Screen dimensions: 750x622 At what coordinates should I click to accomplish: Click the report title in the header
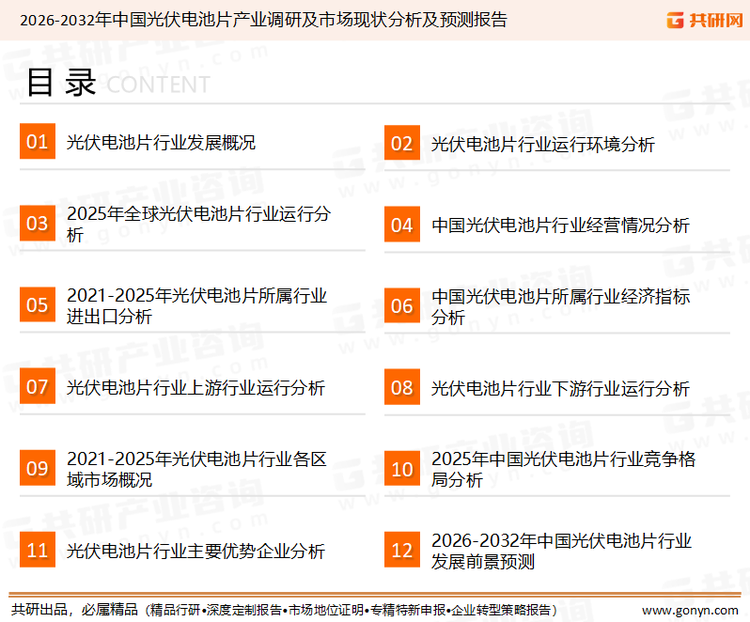263,20
